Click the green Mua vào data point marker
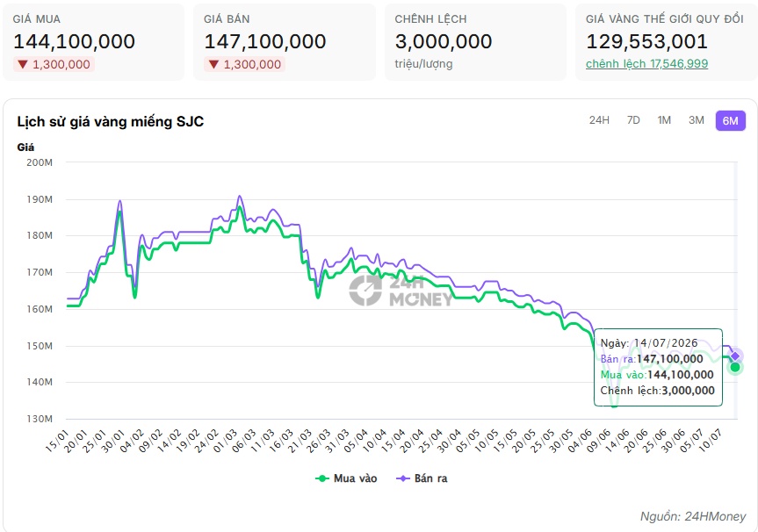Screen dimensions: 758x532 tap(735, 368)
